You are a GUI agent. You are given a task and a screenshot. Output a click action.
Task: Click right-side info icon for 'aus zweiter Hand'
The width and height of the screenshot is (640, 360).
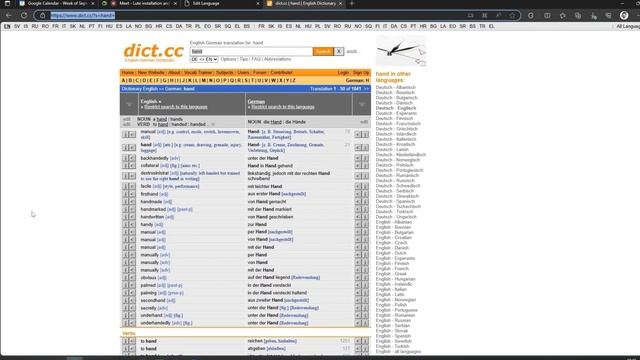pos(365,300)
